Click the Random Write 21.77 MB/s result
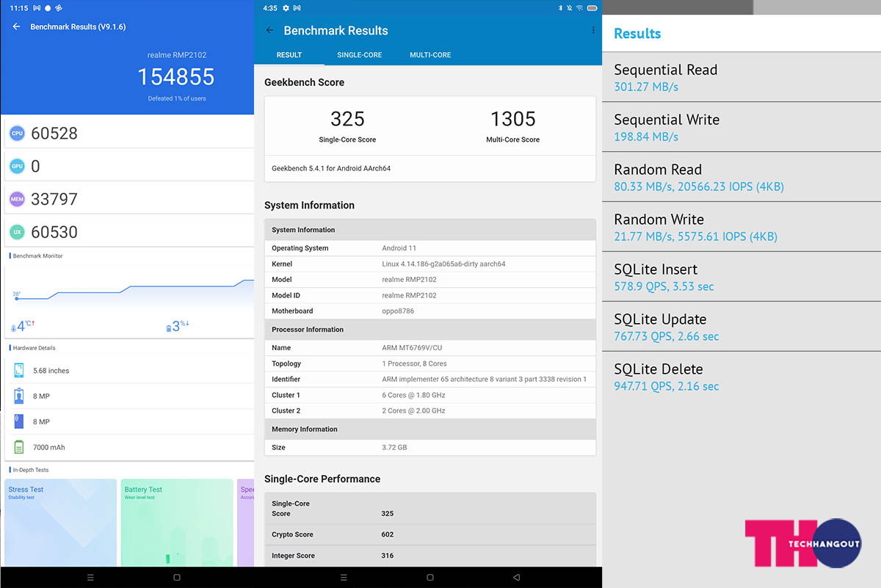 click(x=742, y=227)
